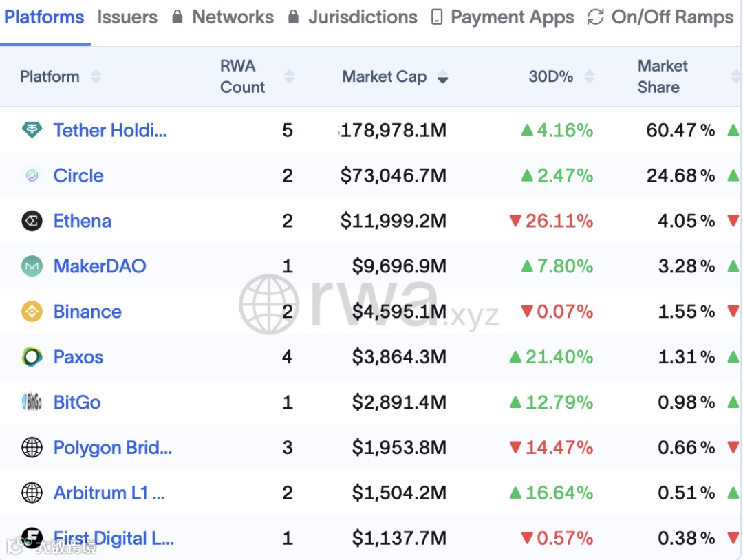Click the RWA count 4 for Paxos
Viewport: 743px width, 560px height.
click(287, 357)
